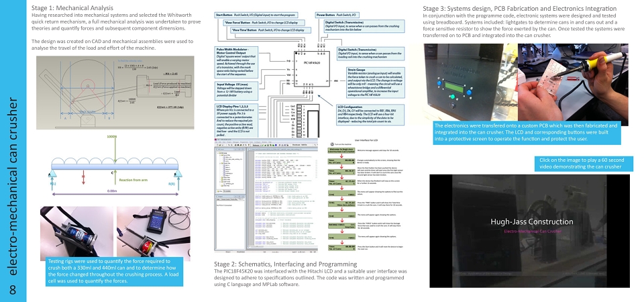Open the testing rig photo with blue can
Image resolution: width=644 pixels, height=302 pixels.
point(76,234)
